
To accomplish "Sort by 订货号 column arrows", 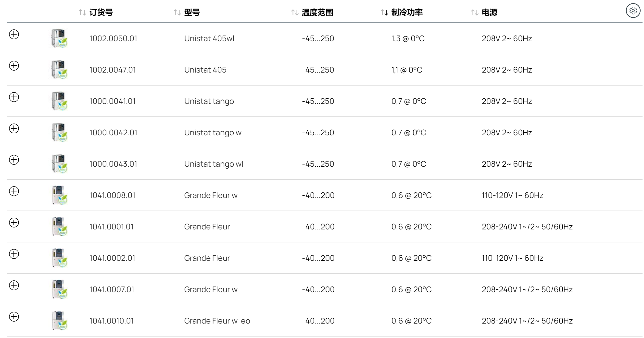I will coord(83,12).
